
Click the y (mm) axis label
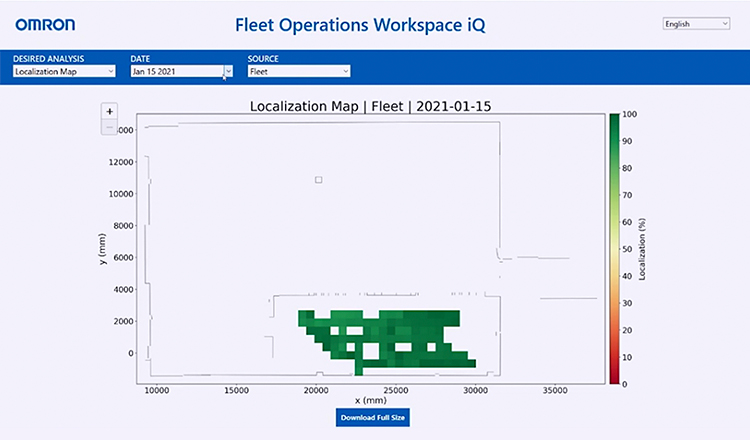(x=102, y=249)
